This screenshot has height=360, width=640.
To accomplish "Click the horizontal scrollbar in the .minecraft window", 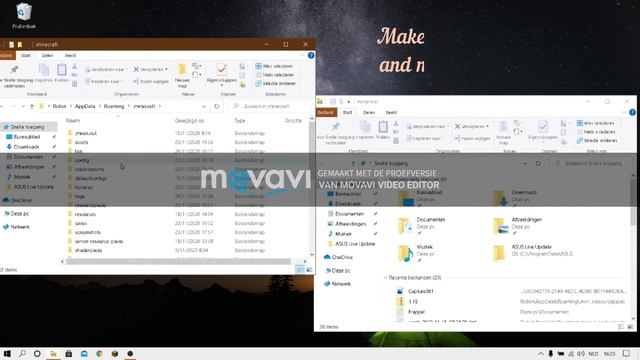I will (178, 261).
